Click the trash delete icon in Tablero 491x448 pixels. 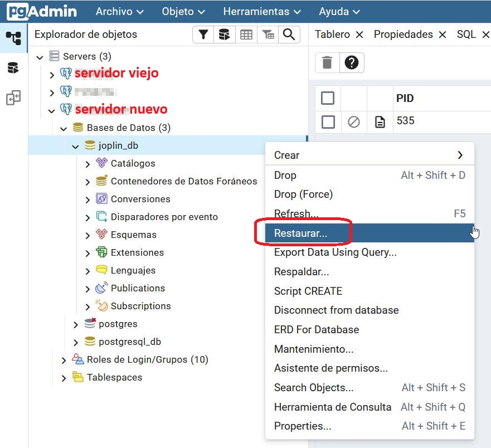327,62
